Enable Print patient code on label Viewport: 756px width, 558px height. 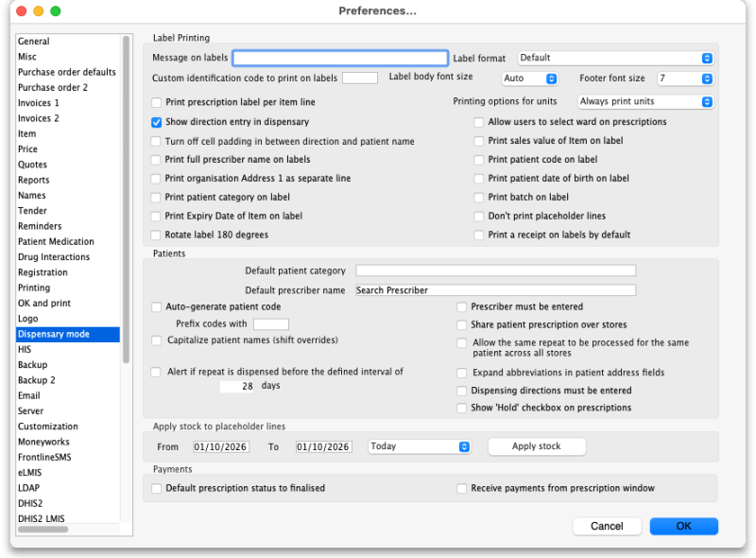coord(479,160)
